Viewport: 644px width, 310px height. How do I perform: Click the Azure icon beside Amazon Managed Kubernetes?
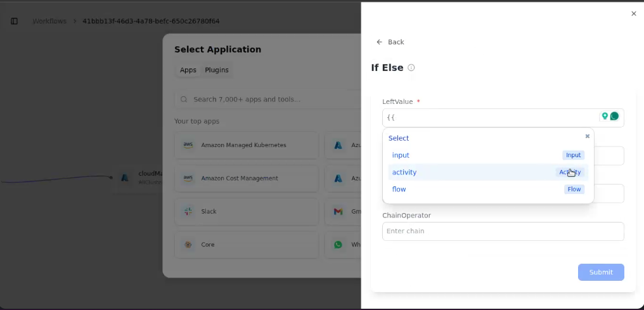tap(338, 145)
